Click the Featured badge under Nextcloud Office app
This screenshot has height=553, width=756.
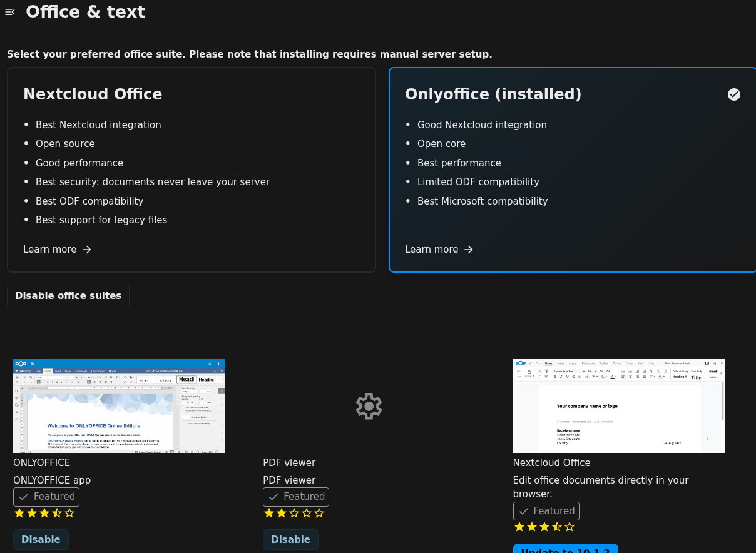point(546,511)
